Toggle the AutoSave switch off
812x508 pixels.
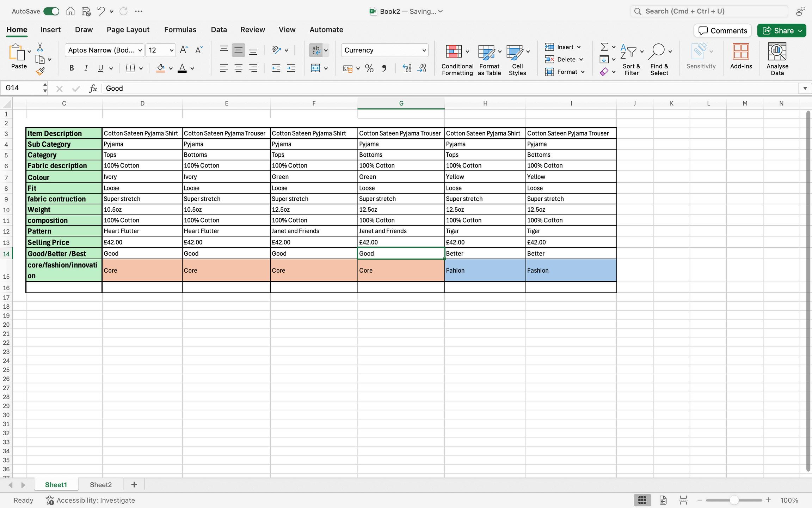[51, 11]
